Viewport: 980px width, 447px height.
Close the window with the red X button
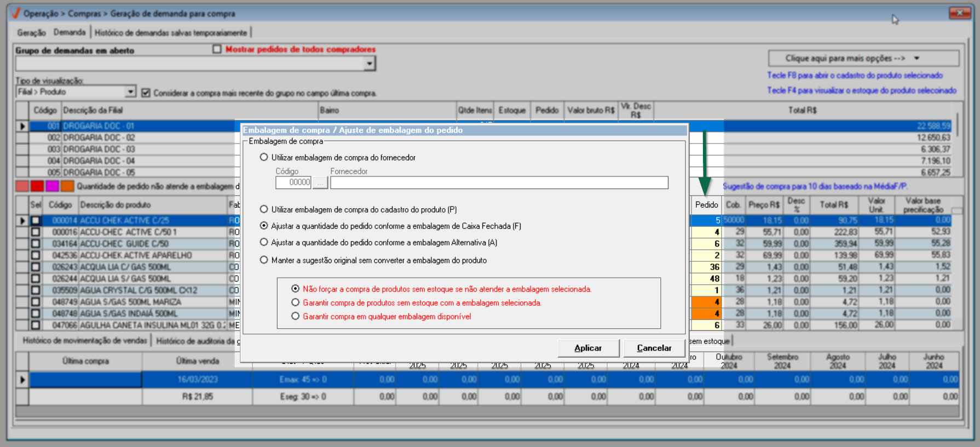960,12
